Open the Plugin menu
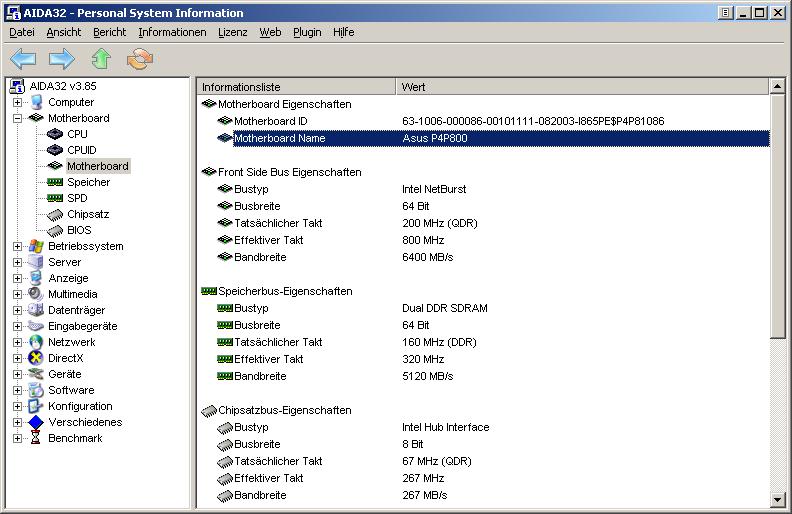Viewport: 792px width, 514px height. click(307, 32)
